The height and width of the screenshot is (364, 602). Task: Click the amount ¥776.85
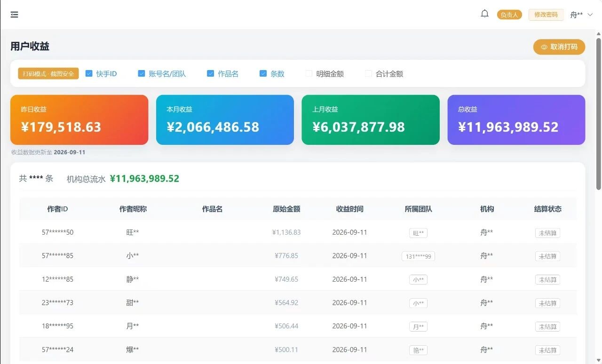[x=286, y=256]
